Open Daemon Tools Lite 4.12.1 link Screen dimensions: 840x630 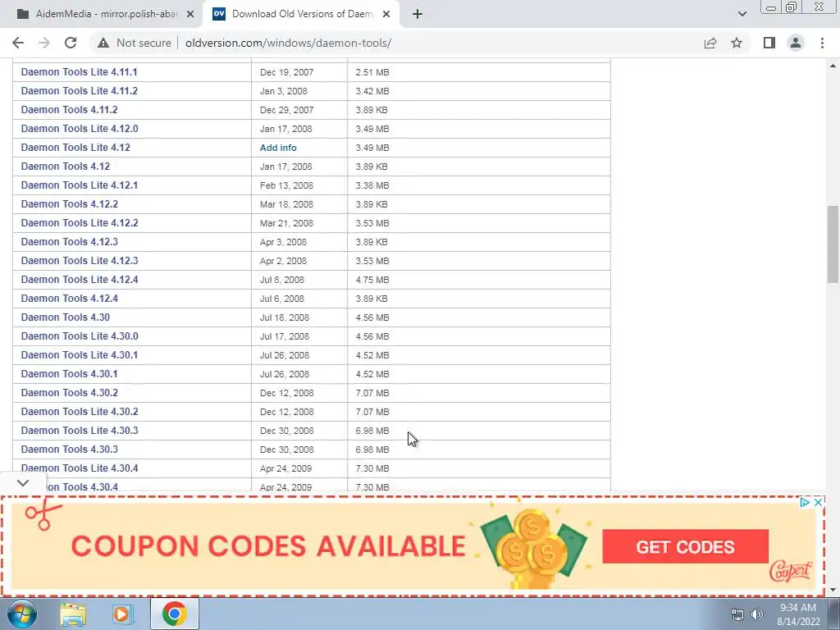pyautogui.click(x=80, y=185)
